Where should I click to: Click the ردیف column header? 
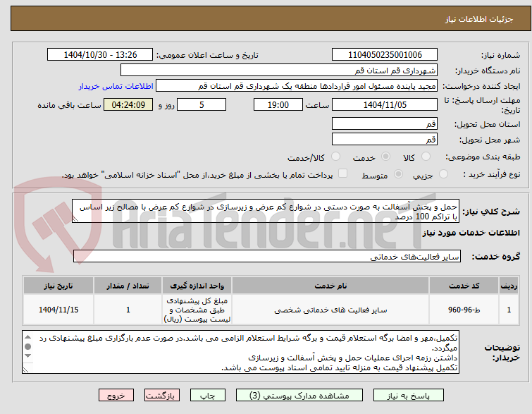[509, 286]
